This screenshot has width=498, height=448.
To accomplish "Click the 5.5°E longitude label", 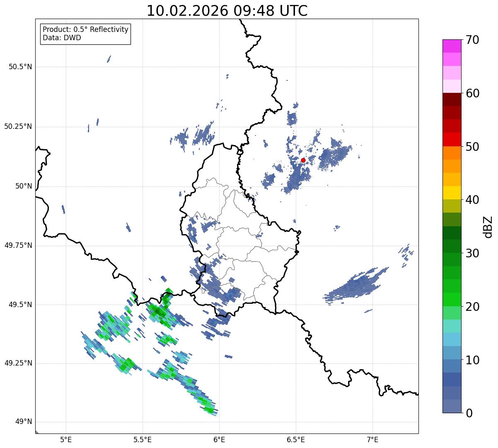I will pyautogui.click(x=143, y=439).
